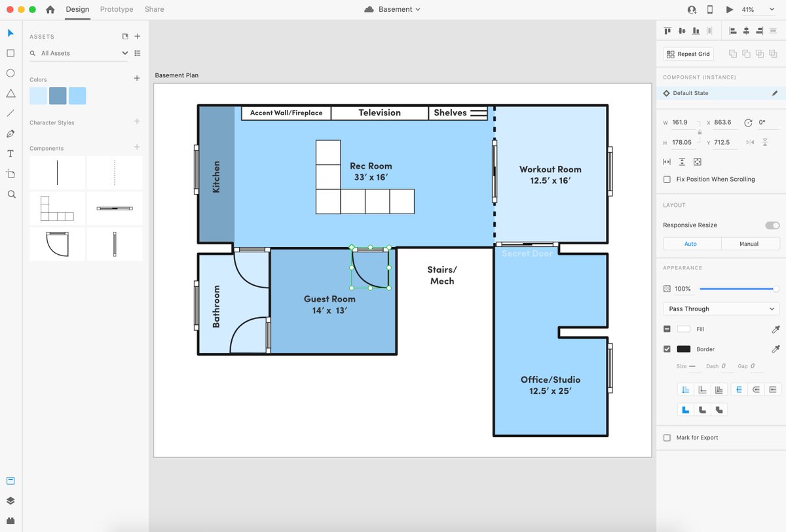Expand the All Assets filter dropdown
Viewport: 786px width, 532px height.
[125, 53]
